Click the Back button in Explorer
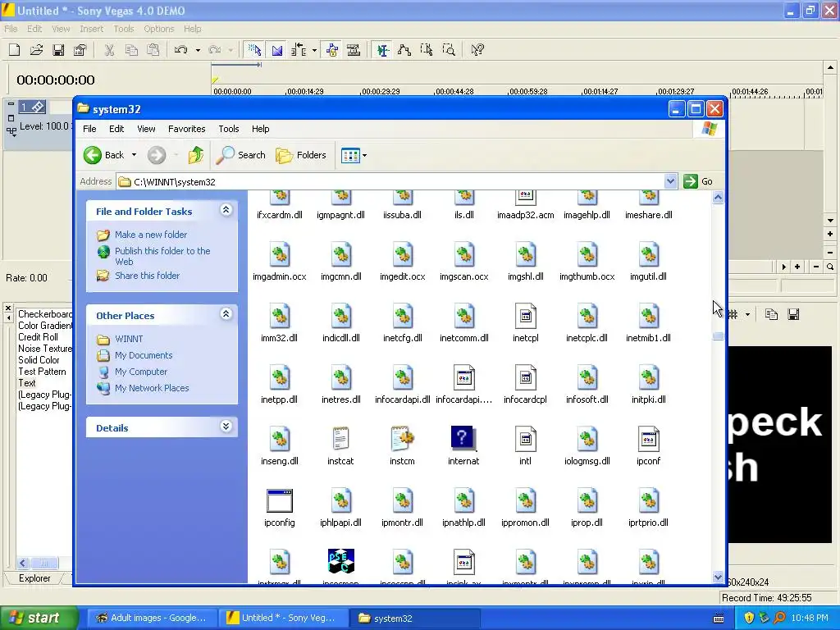 104,155
